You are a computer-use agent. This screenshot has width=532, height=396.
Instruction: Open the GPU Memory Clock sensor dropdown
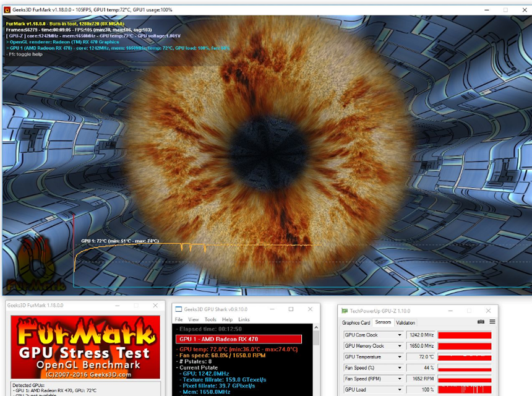pos(400,346)
